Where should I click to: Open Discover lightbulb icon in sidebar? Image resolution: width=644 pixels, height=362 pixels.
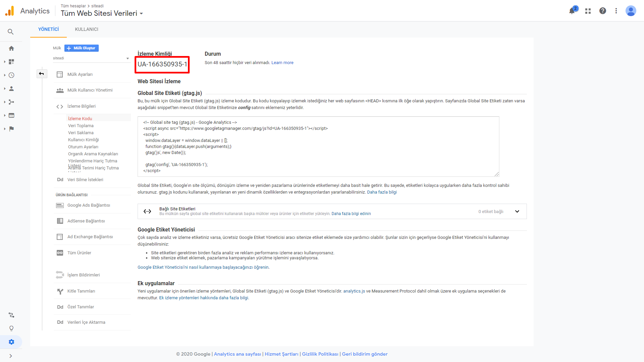click(x=11, y=328)
